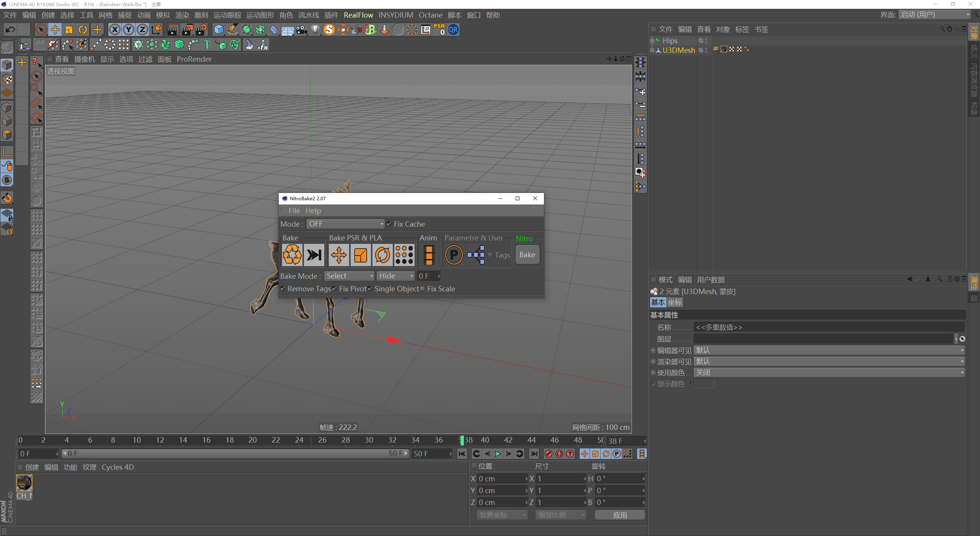Uncheck the Fix Cache checkbox
This screenshot has width=980, height=536.
[389, 224]
